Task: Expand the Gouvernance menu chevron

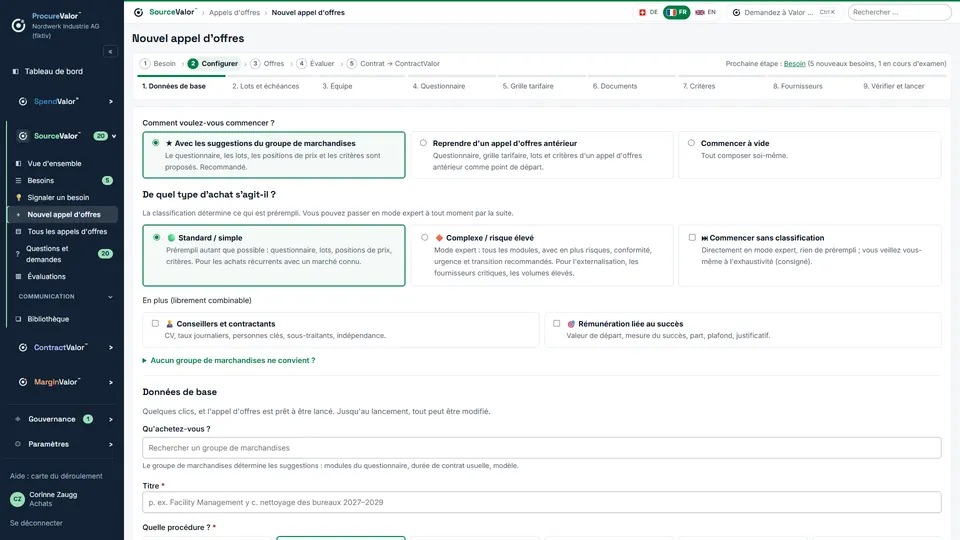Action: tap(111, 419)
